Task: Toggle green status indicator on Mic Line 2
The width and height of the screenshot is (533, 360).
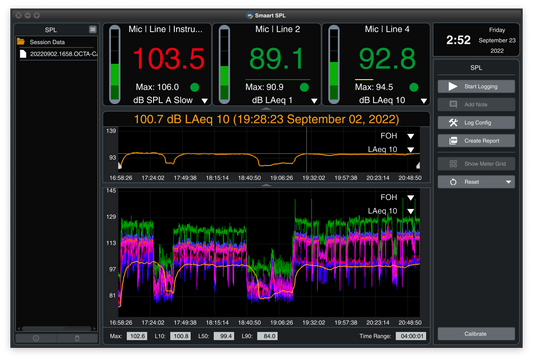Action: [304, 87]
